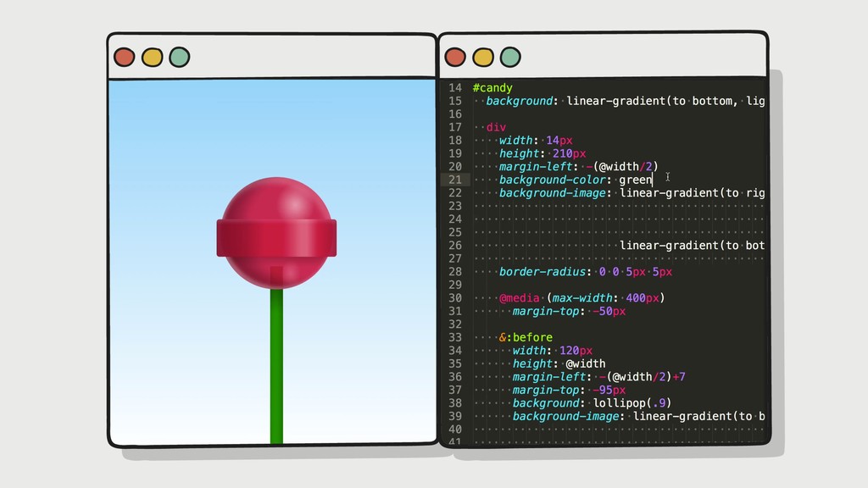This screenshot has width=868, height=488.
Task: Click 'background-image' property on line 22
Action: pyautogui.click(x=553, y=192)
